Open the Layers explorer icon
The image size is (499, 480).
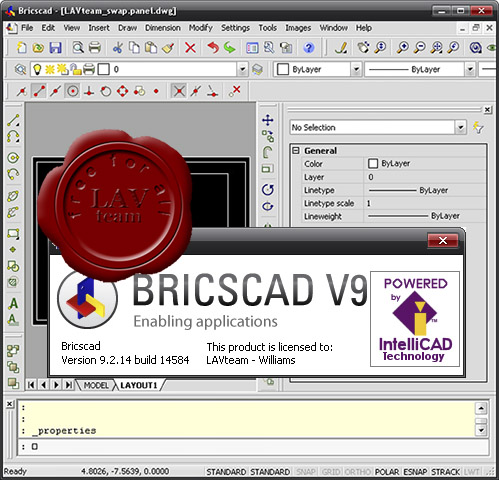(20, 69)
